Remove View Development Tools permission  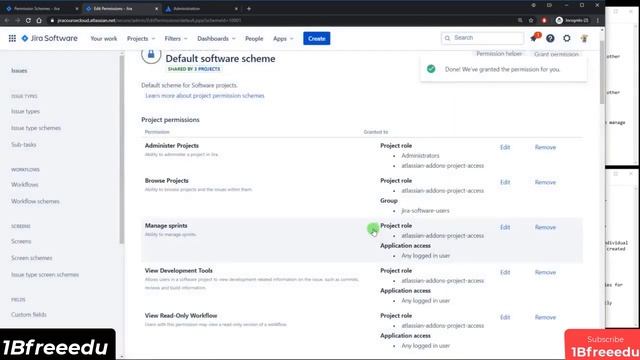coord(545,272)
